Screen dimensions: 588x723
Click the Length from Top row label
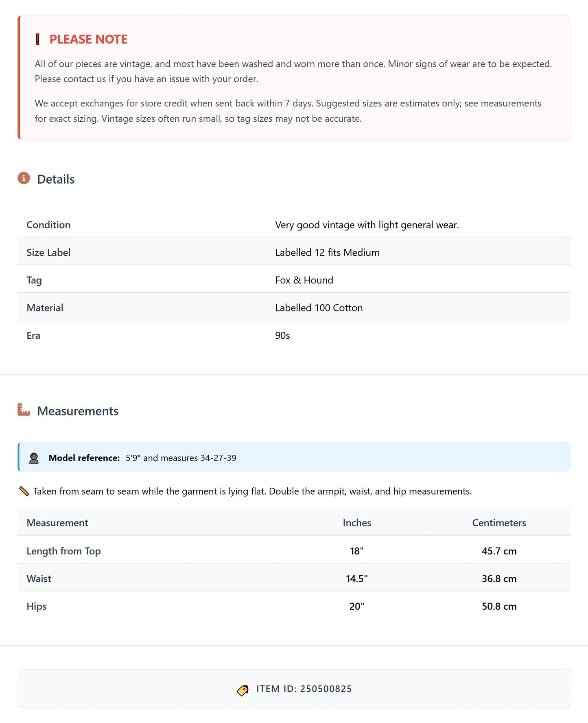pyautogui.click(x=63, y=551)
